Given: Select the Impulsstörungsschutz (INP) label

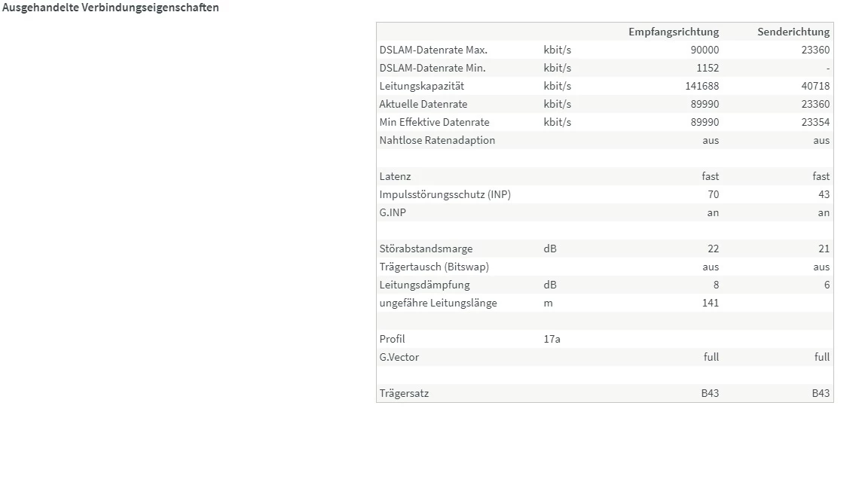Looking at the screenshot, I should [x=445, y=194].
